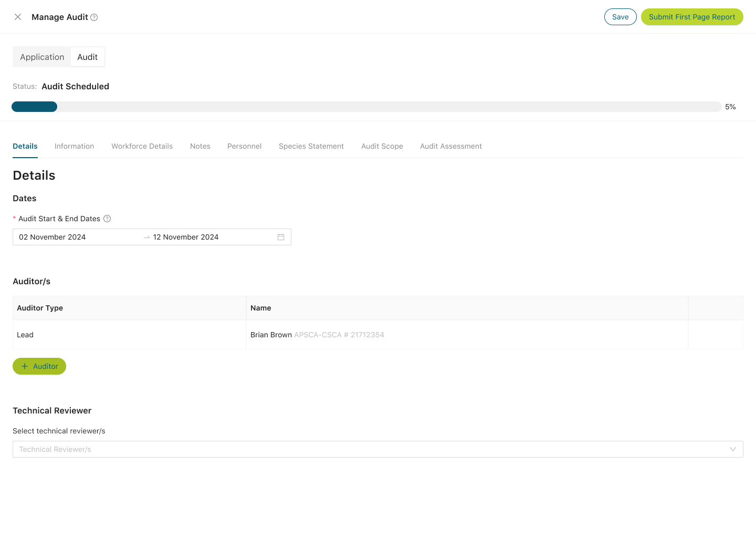The height and width of the screenshot is (538, 756).
Task: Open the Technical Reviewer/s selector
Action: [x=367, y=449]
